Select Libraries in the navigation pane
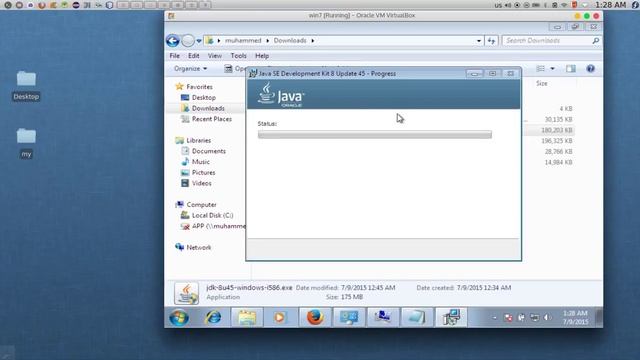Image resolution: width=640 pixels, height=360 pixels. click(198, 140)
